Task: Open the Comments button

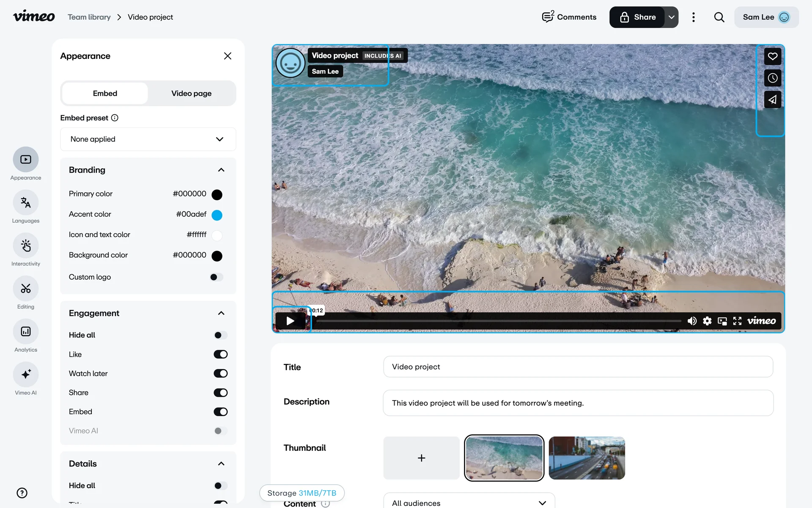Action: [x=569, y=17]
